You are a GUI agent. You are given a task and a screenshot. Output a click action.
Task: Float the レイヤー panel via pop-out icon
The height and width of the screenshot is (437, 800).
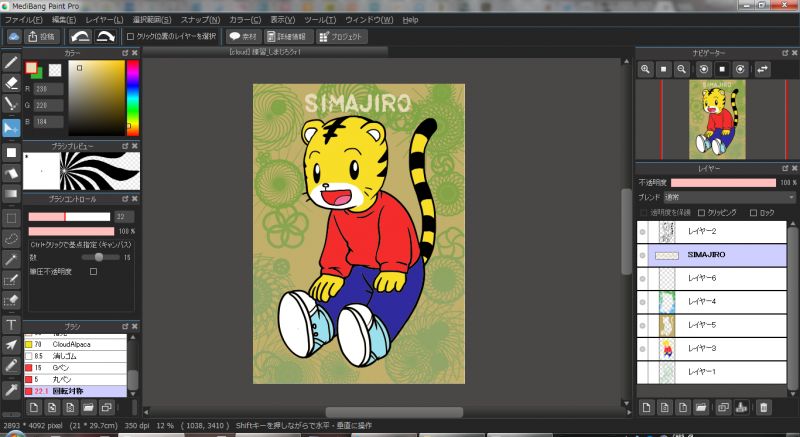pos(785,168)
